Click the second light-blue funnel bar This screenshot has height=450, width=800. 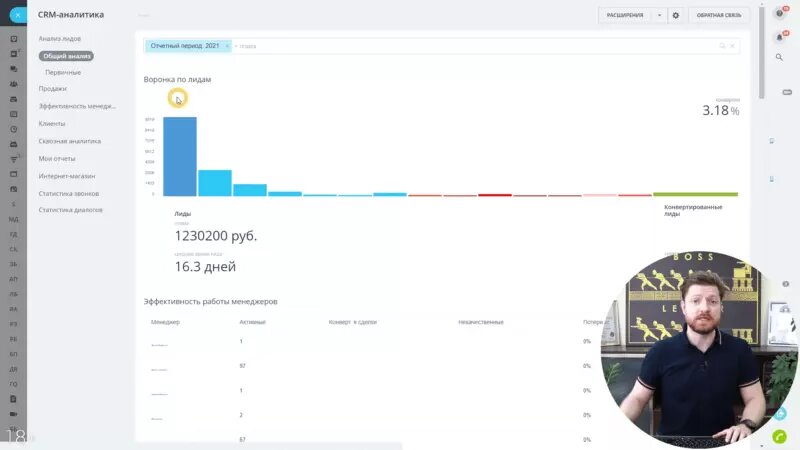215,183
